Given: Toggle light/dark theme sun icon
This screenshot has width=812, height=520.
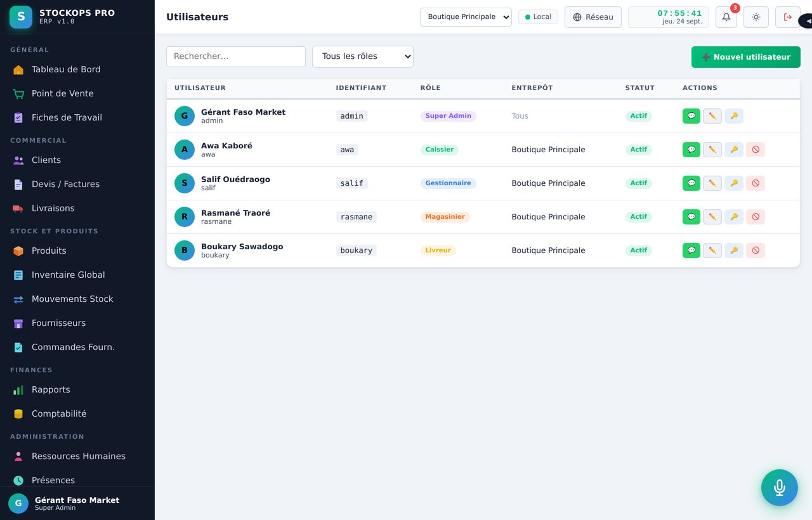Looking at the screenshot, I should [x=756, y=17].
